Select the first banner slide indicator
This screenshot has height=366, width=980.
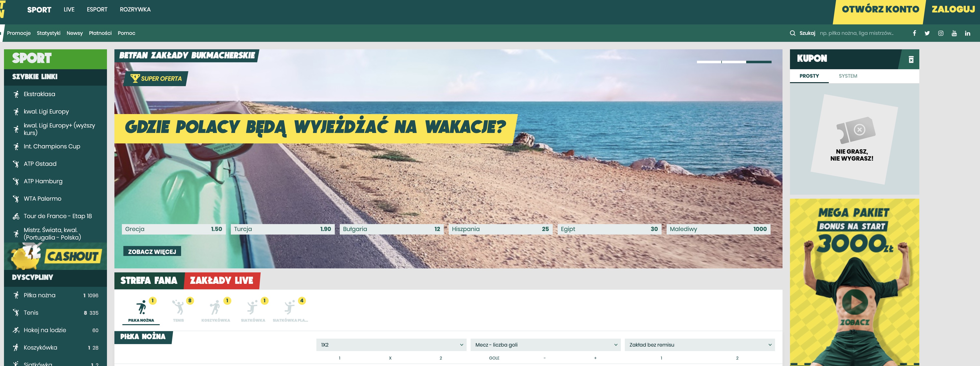click(709, 62)
